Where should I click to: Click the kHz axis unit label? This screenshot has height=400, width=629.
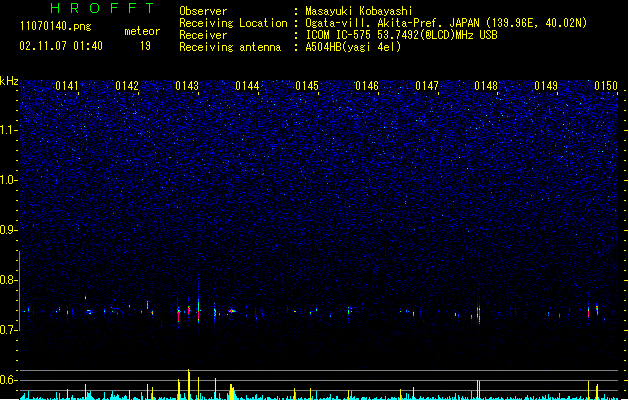(9, 81)
